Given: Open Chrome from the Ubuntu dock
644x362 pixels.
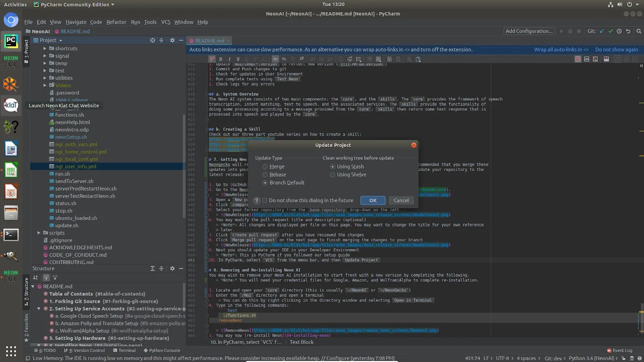Looking at the screenshot, I should [11, 20].
